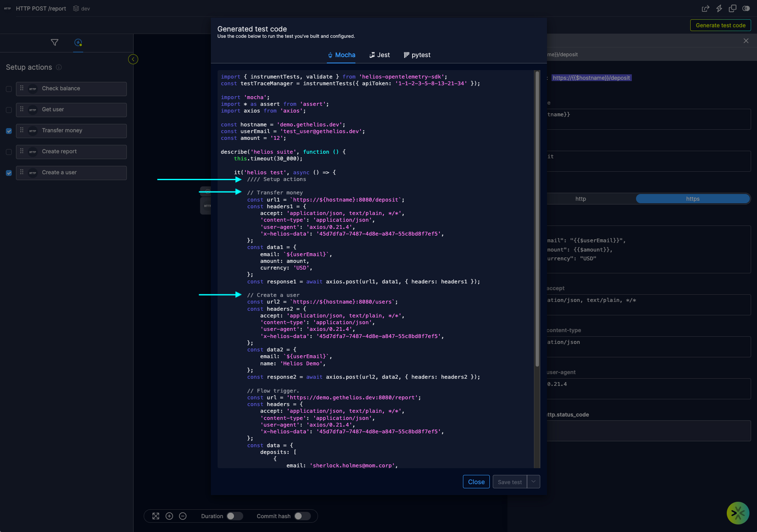
Task: Click the fit-to-screen icon in bottom toolbar
Action: (x=156, y=516)
